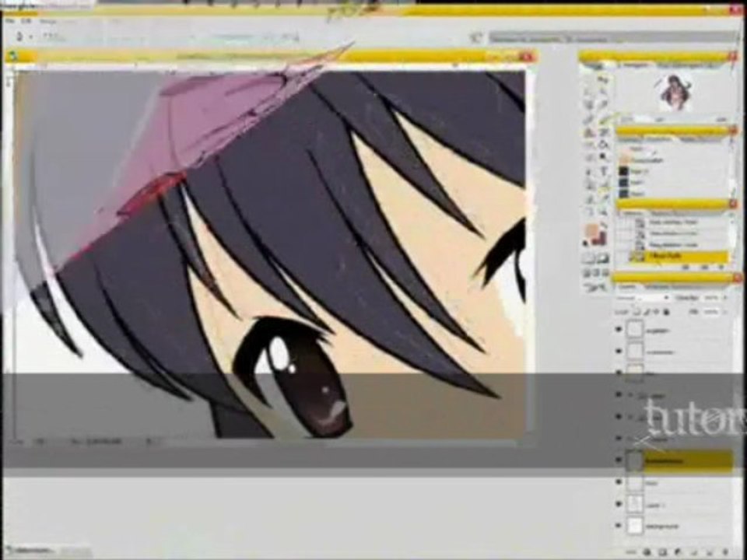Toggle visibility of the second layer from top
This screenshot has width=747, height=560.
619,352
